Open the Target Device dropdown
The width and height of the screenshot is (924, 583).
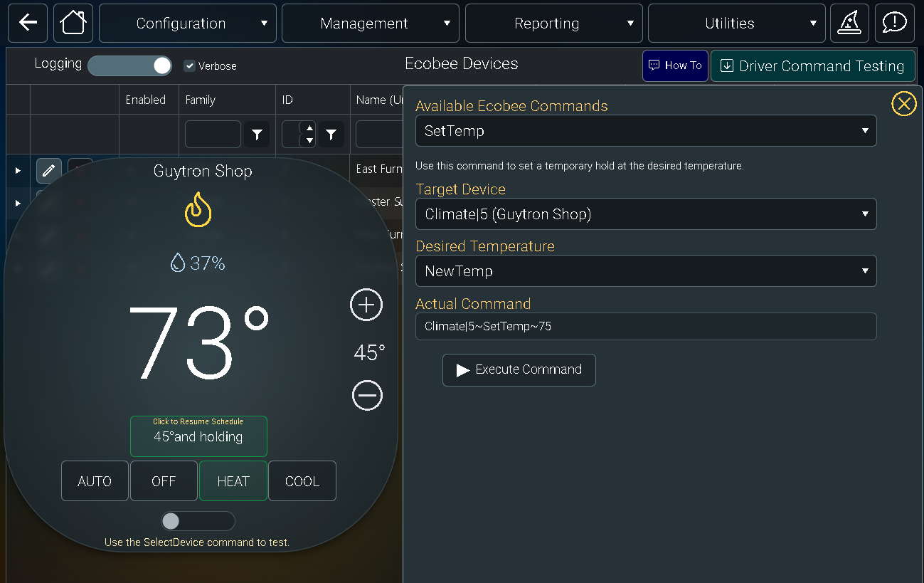[x=646, y=214]
